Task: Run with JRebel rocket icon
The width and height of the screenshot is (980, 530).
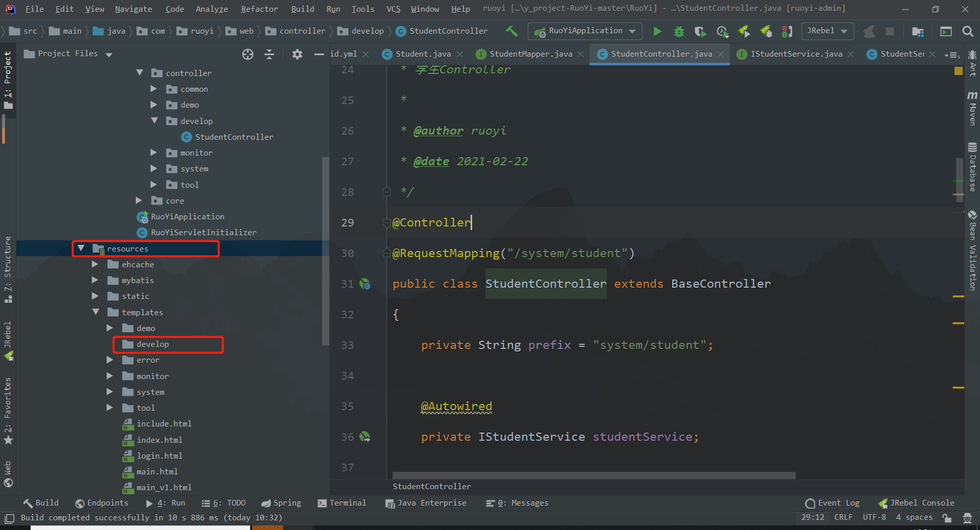Action: pos(744,32)
